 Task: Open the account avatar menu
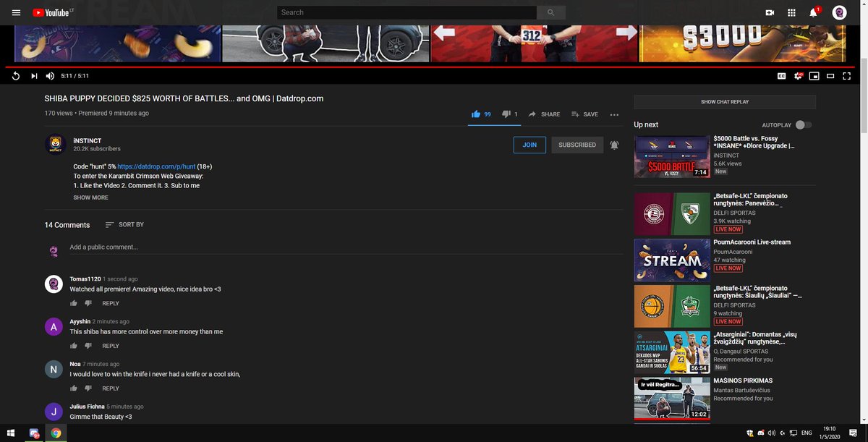[839, 12]
